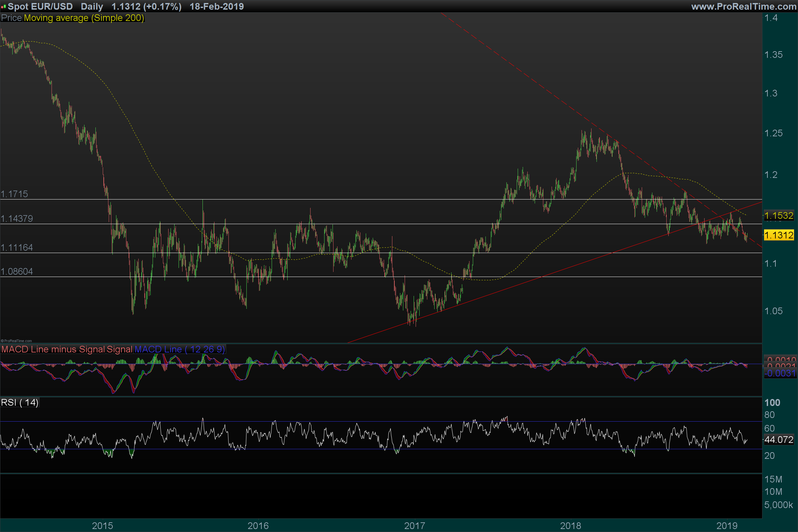Image resolution: width=798 pixels, height=532 pixels.
Task: Select the red Signal legend label
Action: click(119, 349)
